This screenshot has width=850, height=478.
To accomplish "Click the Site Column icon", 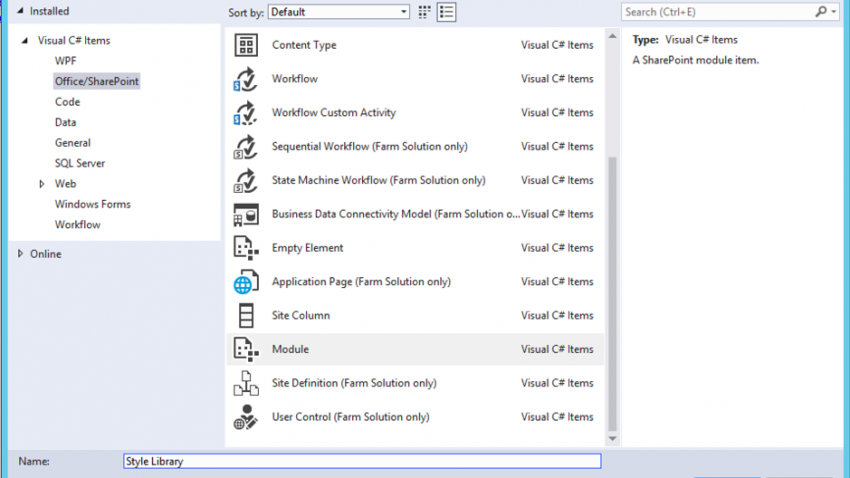I will (x=246, y=315).
